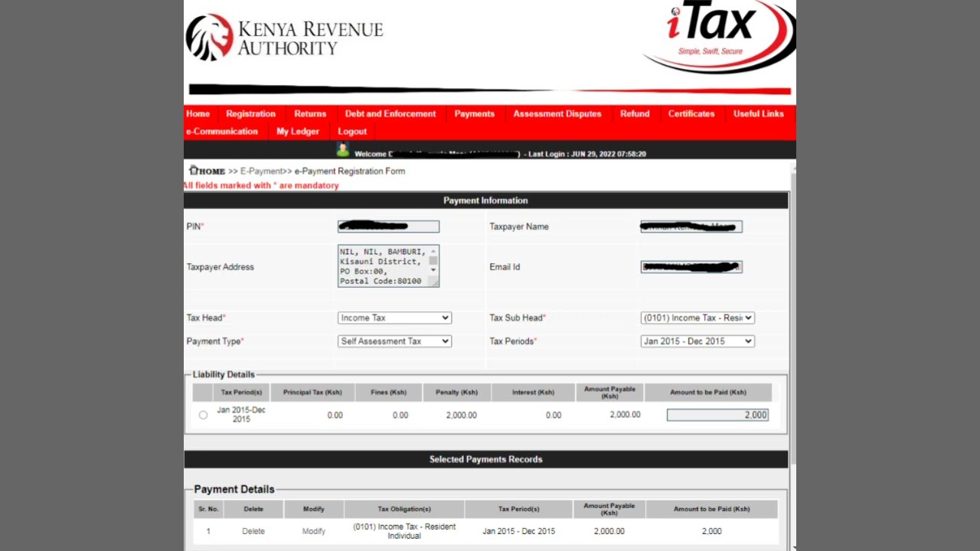Open the Tax Periods dropdown
The image size is (980, 551).
click(x=697, y=341)
